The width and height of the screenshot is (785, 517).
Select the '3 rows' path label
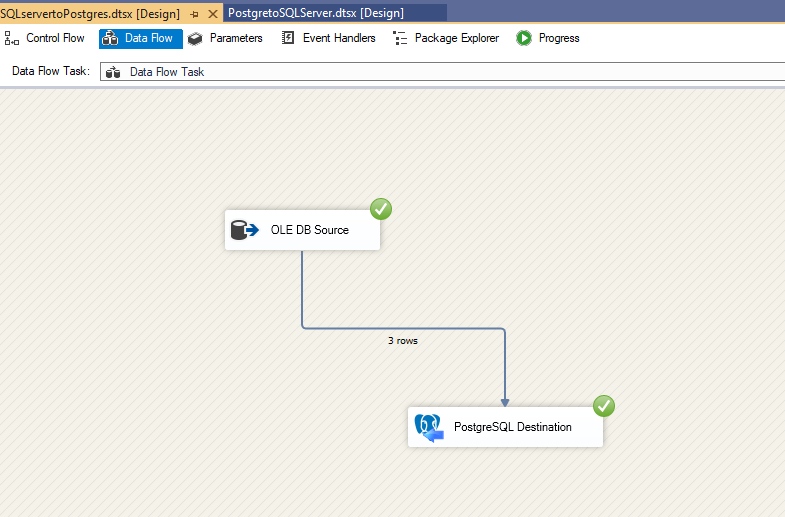(403, 341)
